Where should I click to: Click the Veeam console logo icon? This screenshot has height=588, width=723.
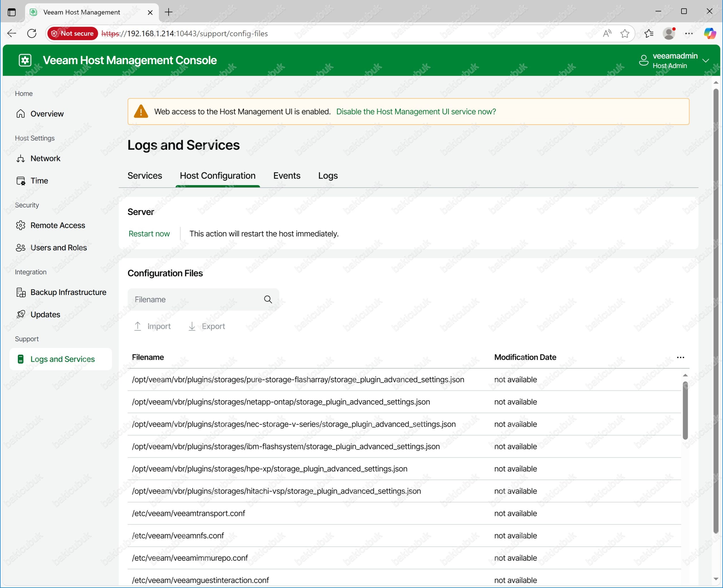(x=25, y=60)
